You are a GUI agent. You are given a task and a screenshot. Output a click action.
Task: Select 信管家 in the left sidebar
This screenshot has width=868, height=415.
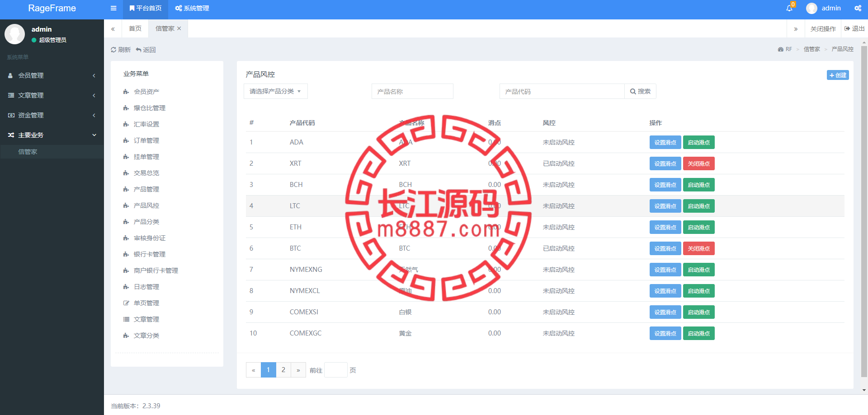click(x=28, y=152)
